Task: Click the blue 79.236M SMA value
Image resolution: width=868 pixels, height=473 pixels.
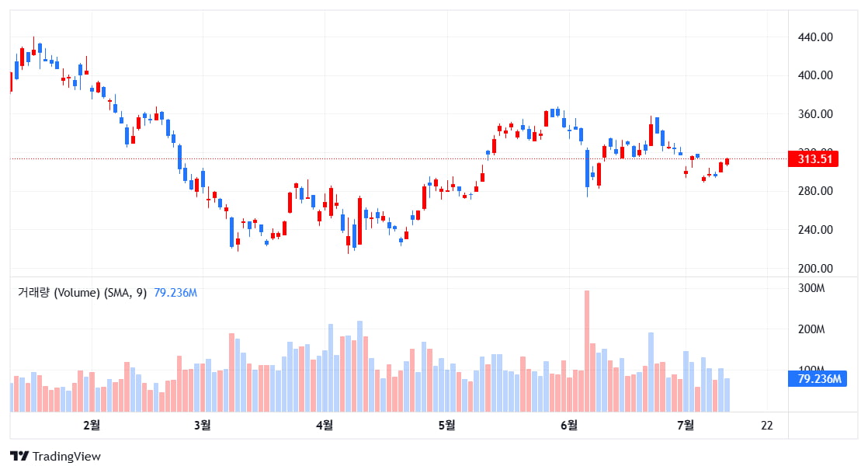Action: 175,293
